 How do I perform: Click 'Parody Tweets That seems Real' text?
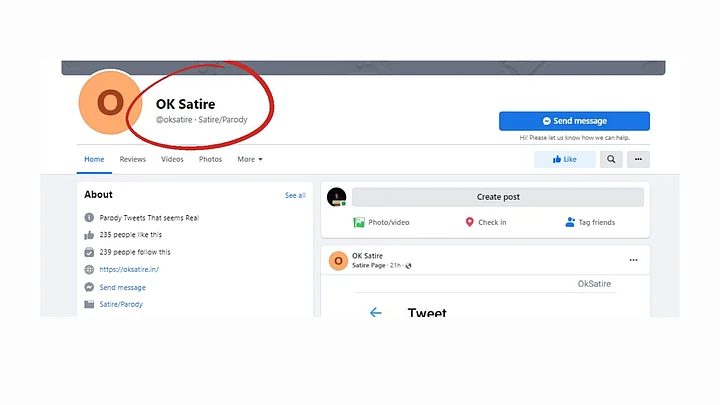[x=149, y=218]
